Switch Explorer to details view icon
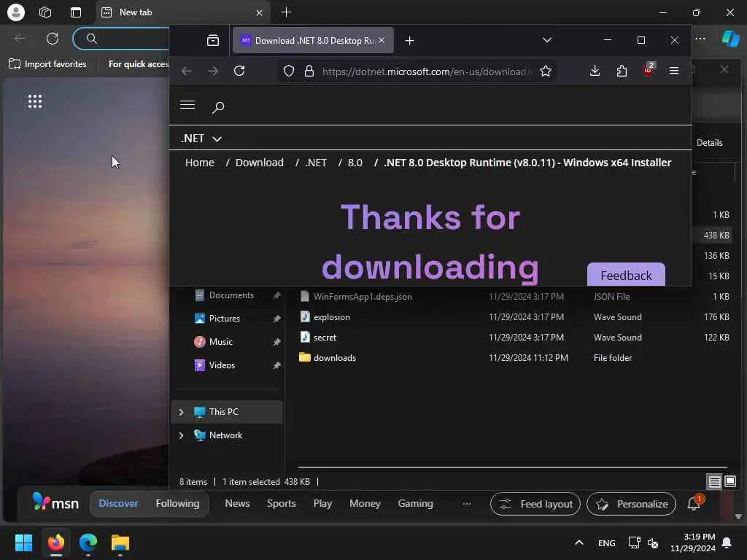 (714, 482)
